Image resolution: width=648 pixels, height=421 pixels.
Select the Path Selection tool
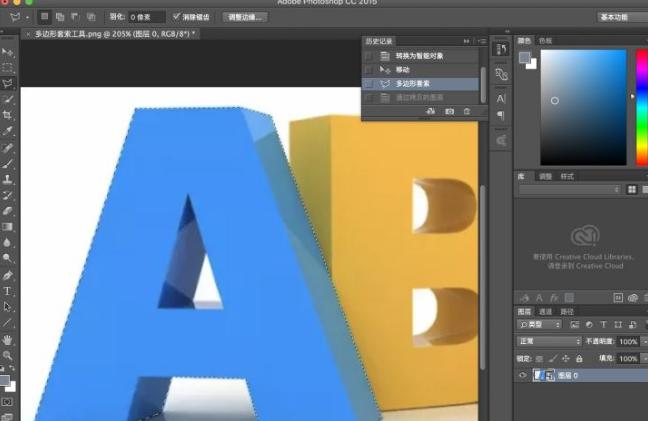pos(7,307)
